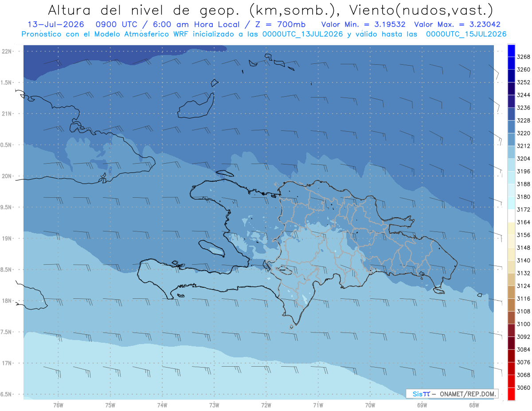532x411 pixels.
Task: Click the color scale value 3204
Action: [x=523, y=159]
